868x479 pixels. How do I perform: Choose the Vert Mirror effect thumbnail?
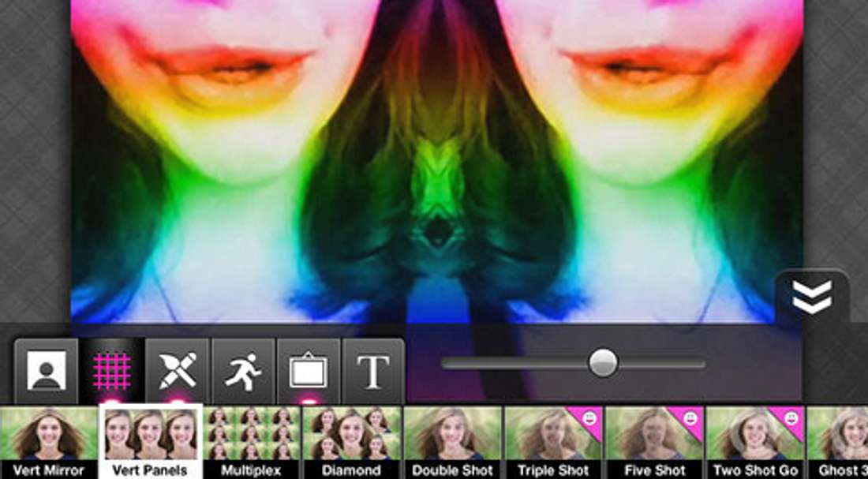pos(49,443)
